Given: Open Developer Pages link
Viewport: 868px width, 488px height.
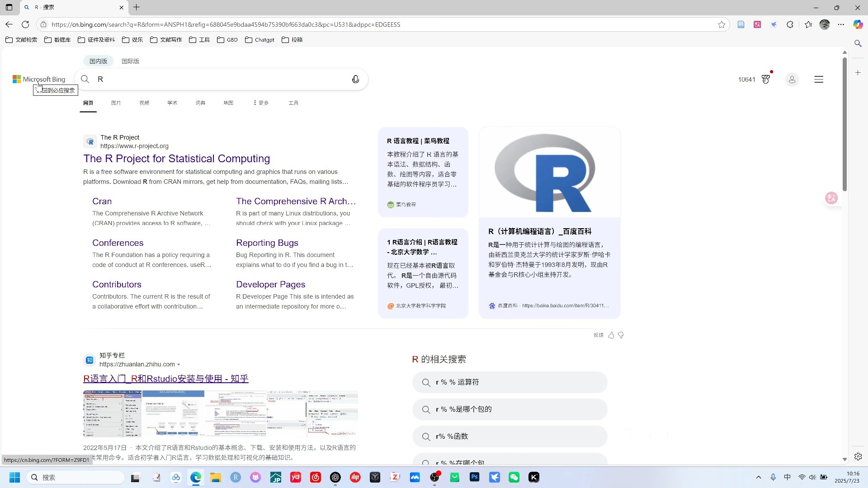Looking at the screenshot, I should pyautogui.click(x=270, y=284).
